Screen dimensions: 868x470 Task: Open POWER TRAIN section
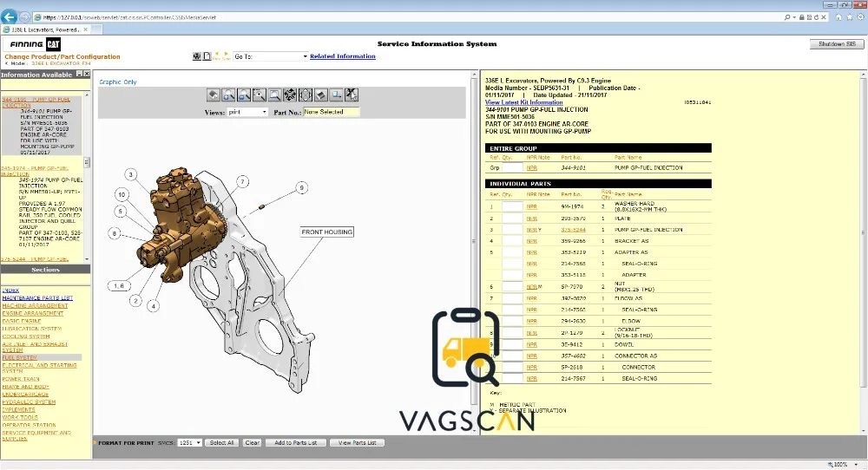coord(21,379)
